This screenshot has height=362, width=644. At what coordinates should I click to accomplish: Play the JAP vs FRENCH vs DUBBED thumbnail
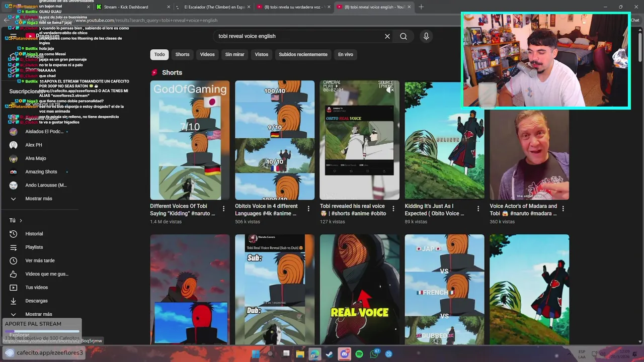(x=444, y=289)
